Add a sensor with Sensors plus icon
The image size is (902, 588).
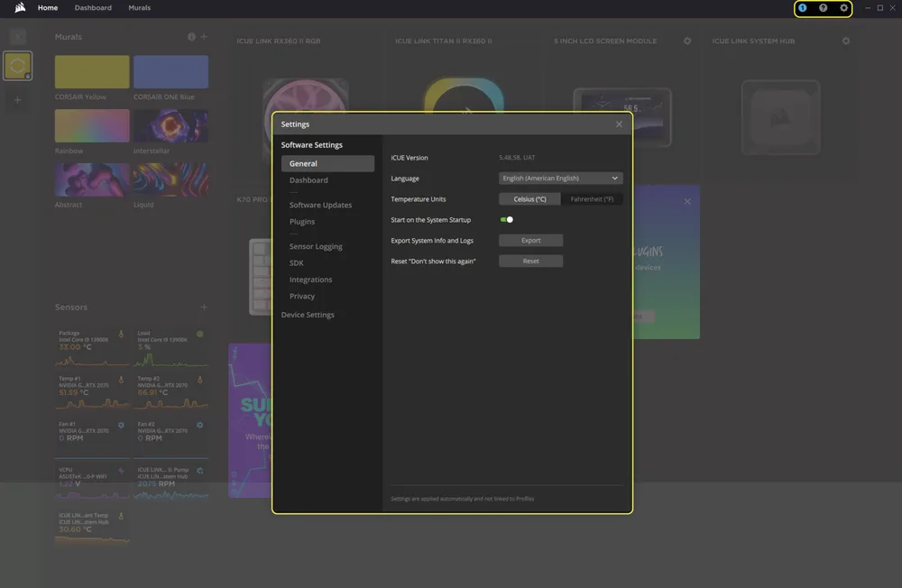click(x=204, y=308)
